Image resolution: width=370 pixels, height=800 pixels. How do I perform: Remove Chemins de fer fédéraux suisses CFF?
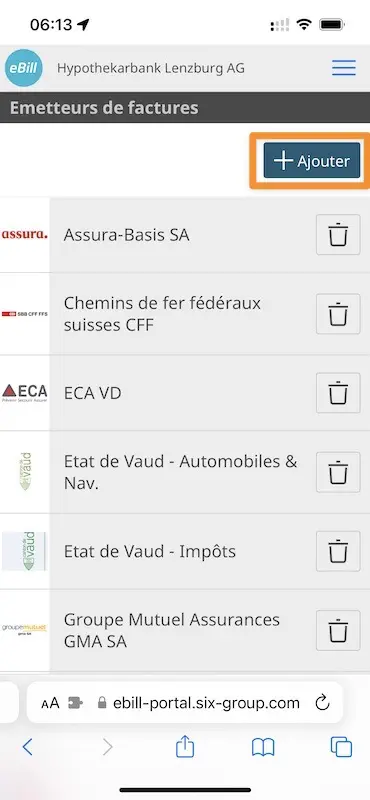pos(338,314)
